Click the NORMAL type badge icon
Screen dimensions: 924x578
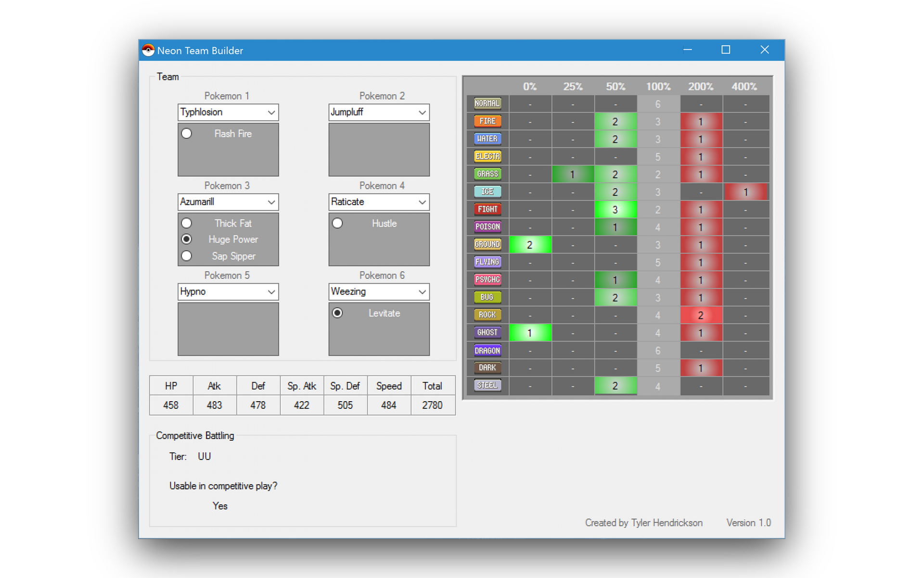point(488,104)
